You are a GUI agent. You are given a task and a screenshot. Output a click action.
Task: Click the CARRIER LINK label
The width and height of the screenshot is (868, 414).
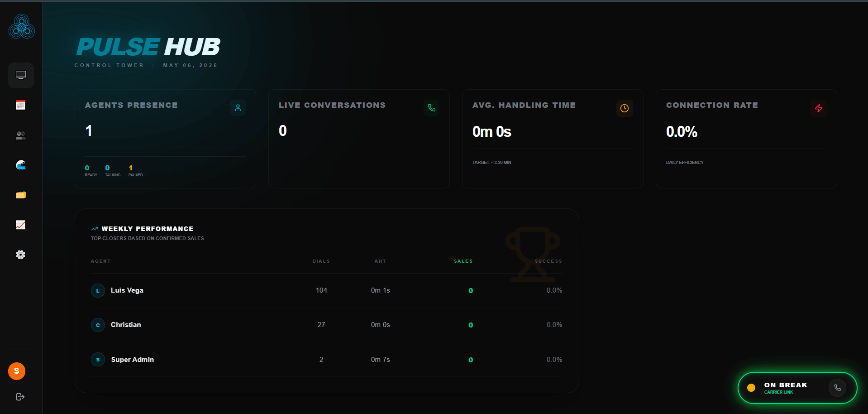(x=778, y=392)
